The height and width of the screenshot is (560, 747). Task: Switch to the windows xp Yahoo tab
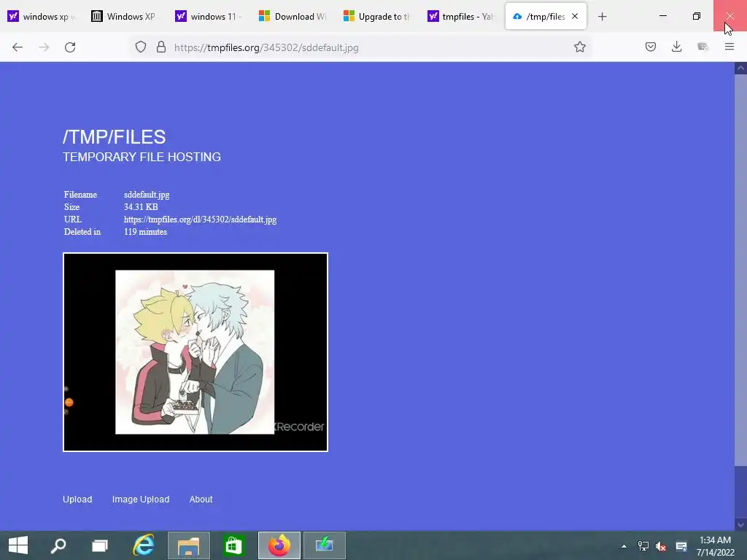pyautogui.click(x=42, y=17)
